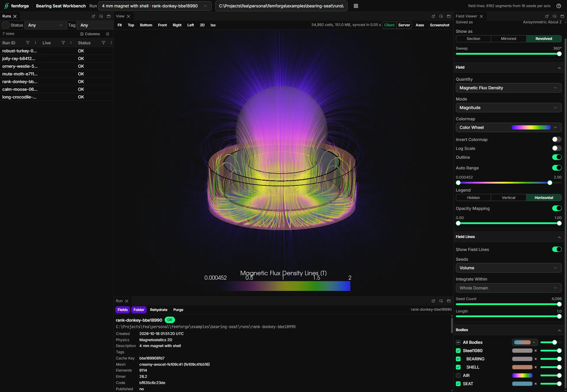This screenshot has width=567, height=392.
Task: Open the Status column filter icon
Action: [103, 43]
